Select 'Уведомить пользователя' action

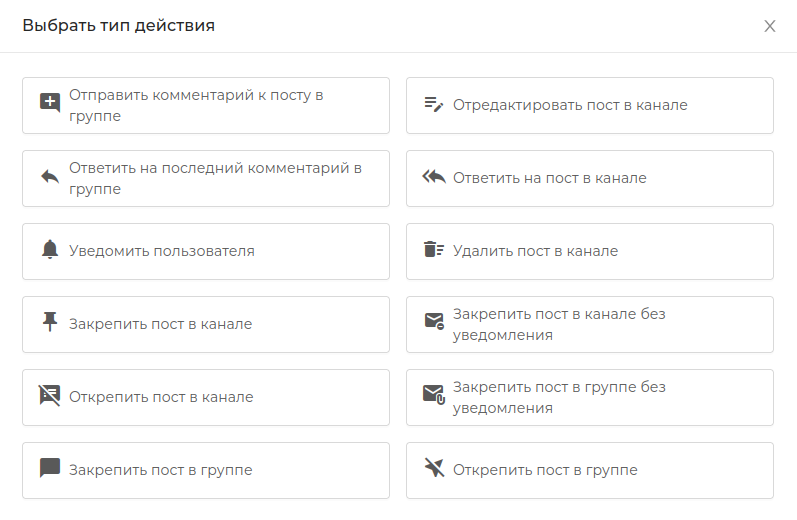point(206,252)
